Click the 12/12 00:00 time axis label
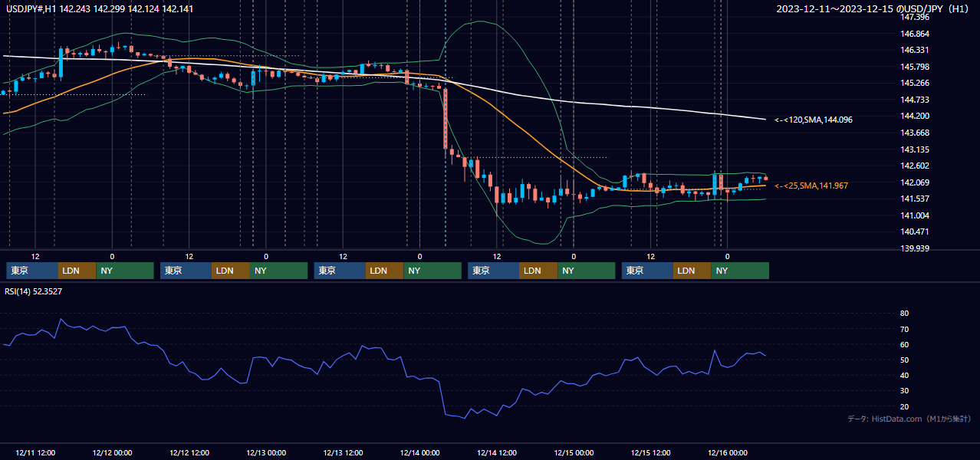This screenshot has height=460, width=980. click(x=112, y=452)
